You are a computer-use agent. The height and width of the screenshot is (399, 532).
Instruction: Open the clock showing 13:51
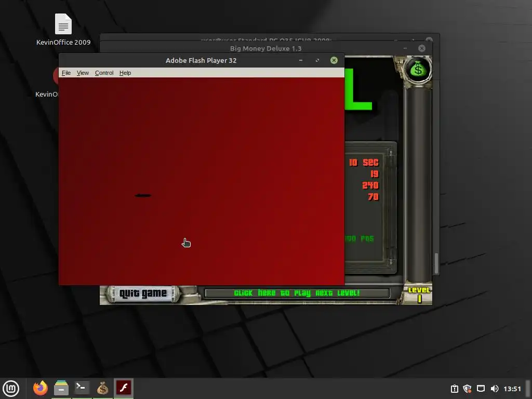pos(512,389)
